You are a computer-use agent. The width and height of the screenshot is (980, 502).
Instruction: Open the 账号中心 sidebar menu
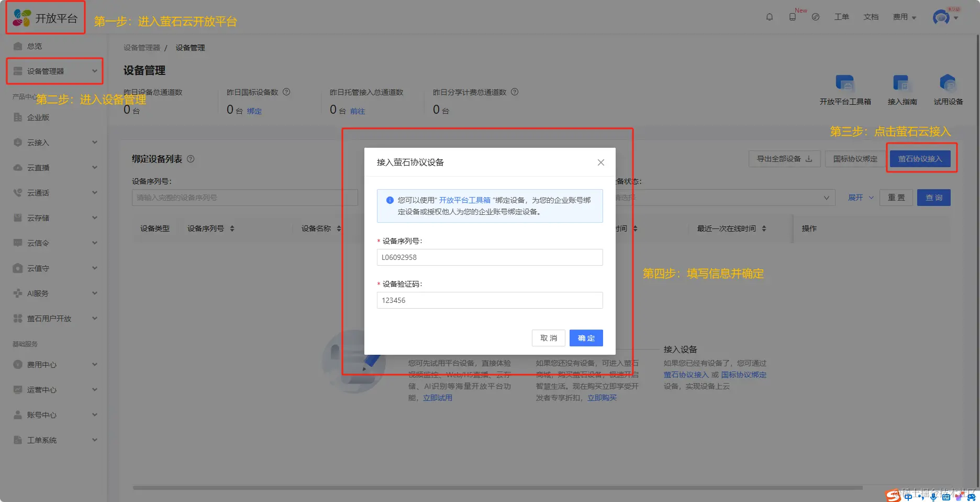pos(53,415)
